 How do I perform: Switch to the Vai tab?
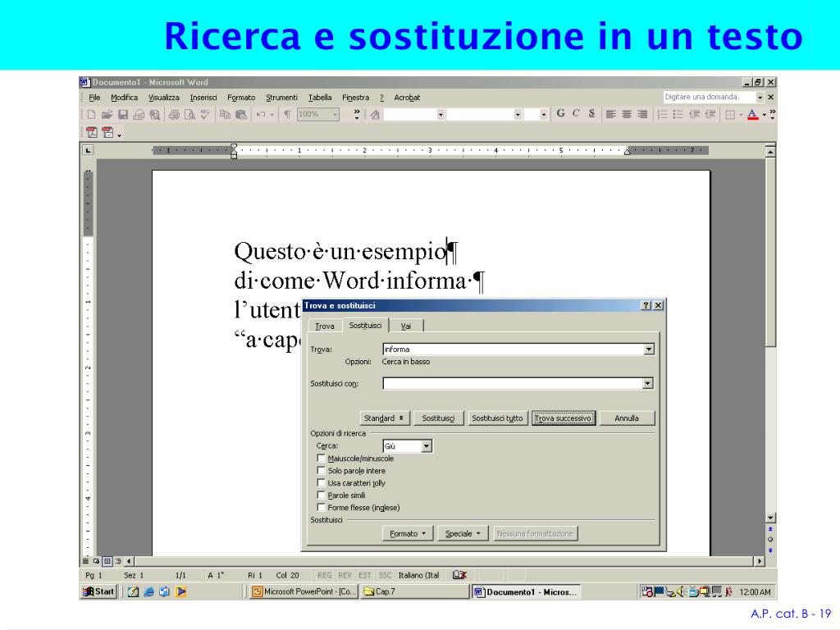pyautogui.click(x=406, y=326)
